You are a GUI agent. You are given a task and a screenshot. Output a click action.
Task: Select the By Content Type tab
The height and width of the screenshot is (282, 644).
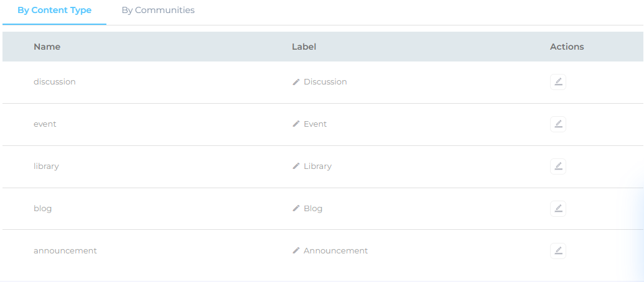pos(55,11)
